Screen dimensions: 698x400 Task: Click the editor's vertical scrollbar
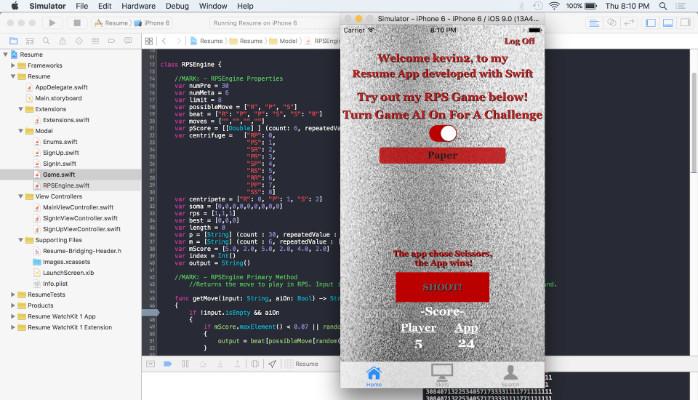point(694,122)
